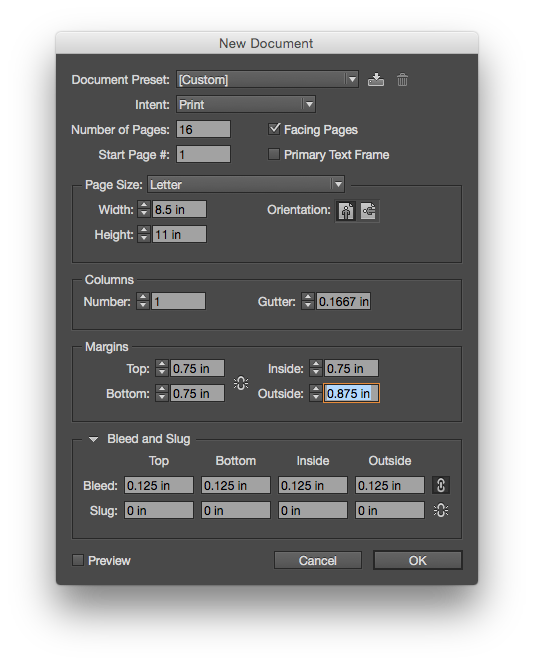
Task: Click the Save Document Preset icon
Action: (376, 80)
